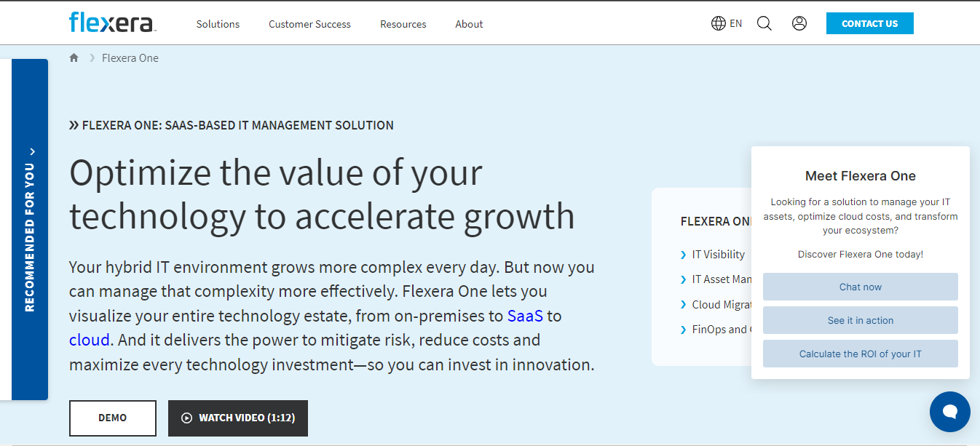Click the Contact Us button
The image size is (980, 446).
(869, 23)
